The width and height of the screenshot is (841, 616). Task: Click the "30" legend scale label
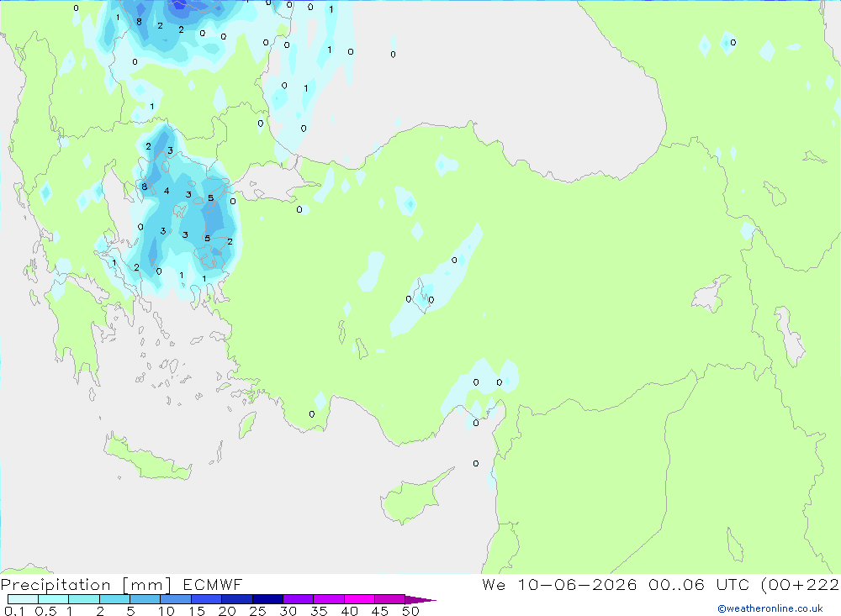[288, 611]
